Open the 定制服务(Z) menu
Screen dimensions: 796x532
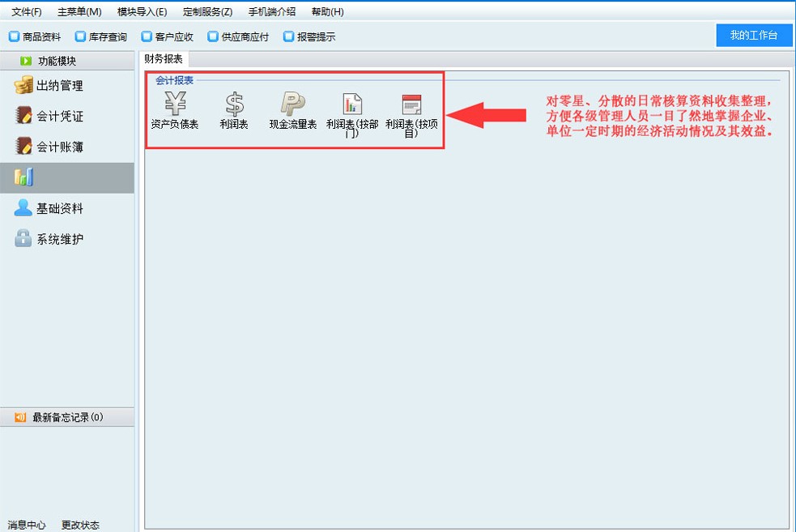point(207,11)
